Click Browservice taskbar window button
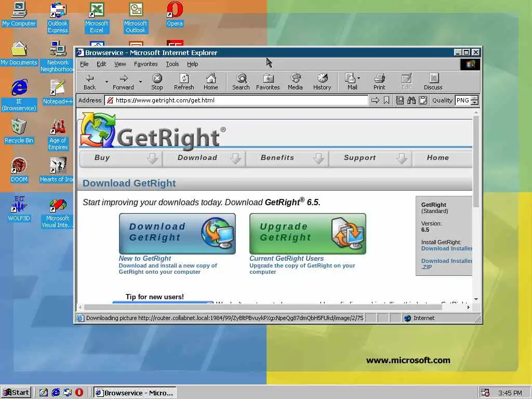This screenshot has width=532, height=399. (135, 393)
